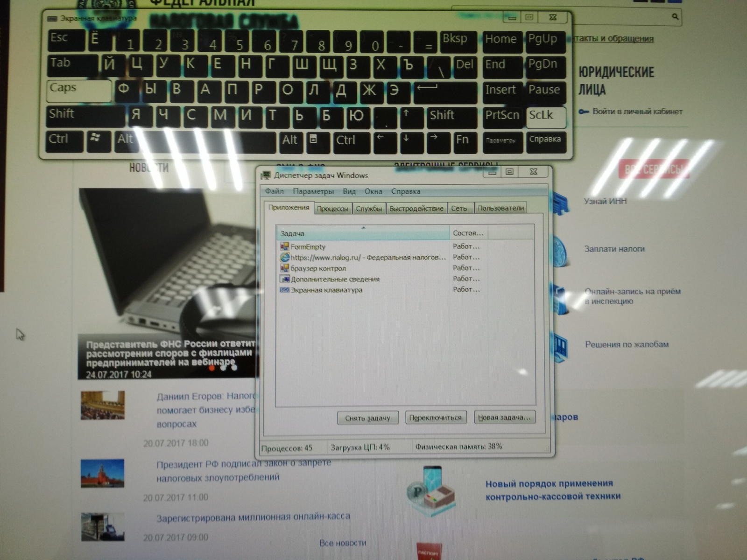Click the cash register icon for контрольно-кассовой техники
The image size is (747, 560).
432,491
